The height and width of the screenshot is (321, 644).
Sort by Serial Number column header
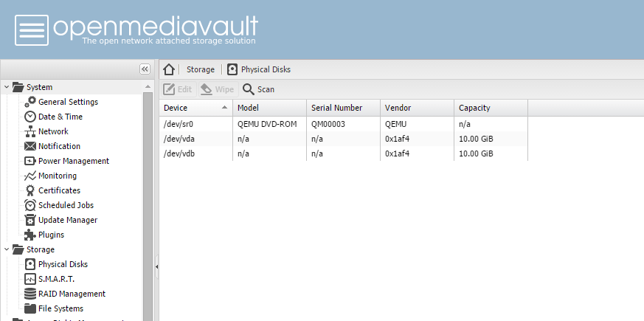[343, 108]
